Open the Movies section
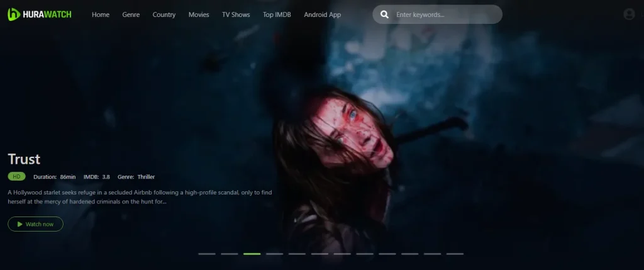The width and height of the screenshot is (644, 270). 199,14
